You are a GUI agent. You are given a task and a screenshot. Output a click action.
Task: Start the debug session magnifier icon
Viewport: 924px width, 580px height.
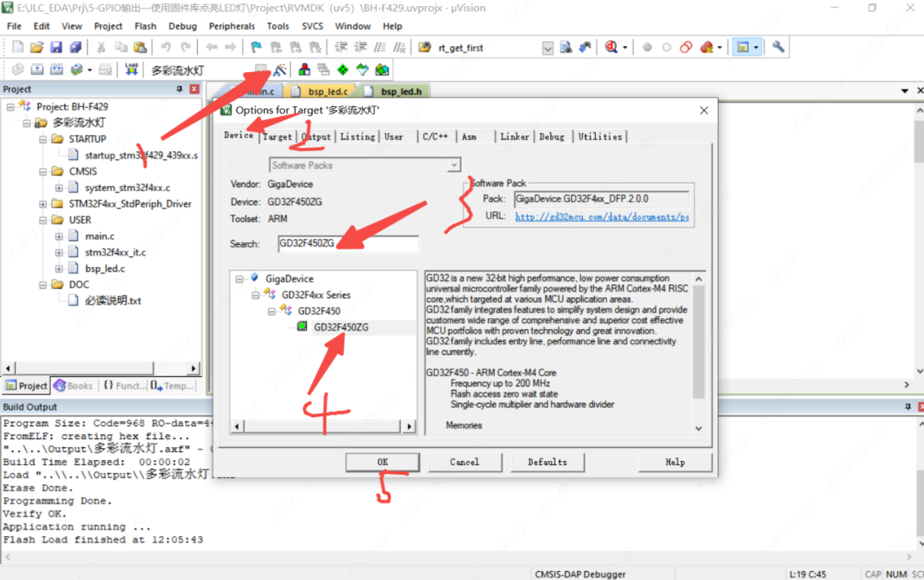(611, 47)
